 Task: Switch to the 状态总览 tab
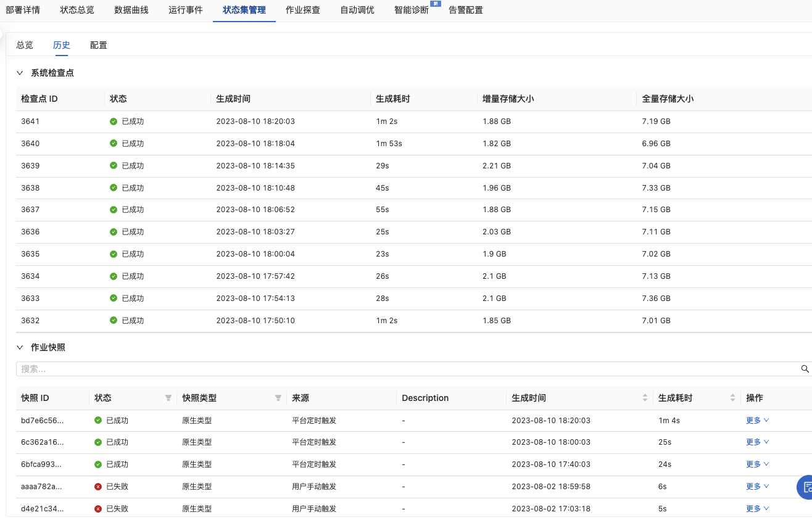coord(77,10)
